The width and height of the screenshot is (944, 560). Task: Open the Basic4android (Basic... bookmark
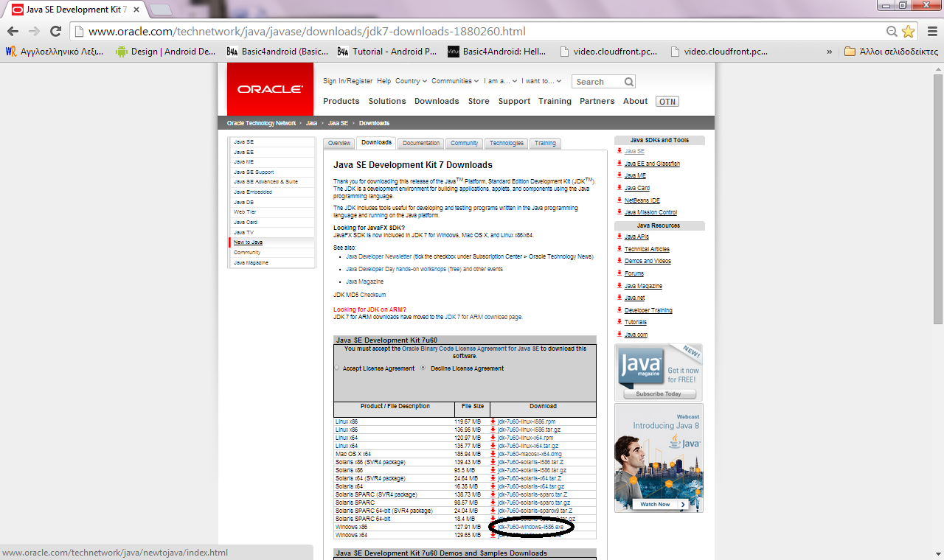[277, 52]
